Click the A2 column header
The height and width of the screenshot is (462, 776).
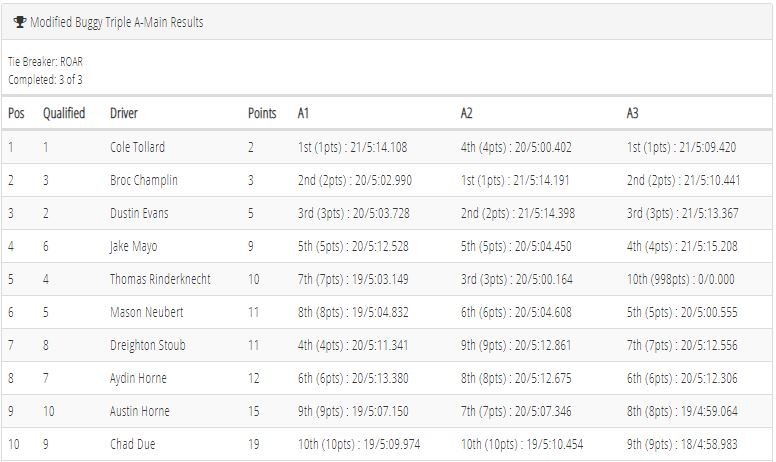(x=466, y=113)
